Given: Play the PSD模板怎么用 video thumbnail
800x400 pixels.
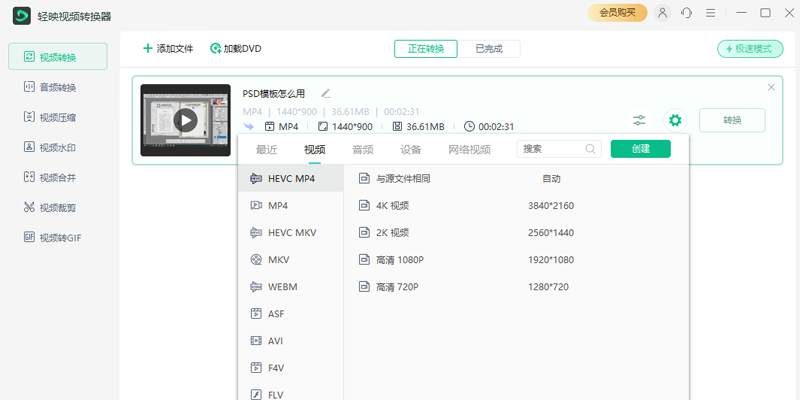Looking at the screenshot, I should tap(185, 120).
